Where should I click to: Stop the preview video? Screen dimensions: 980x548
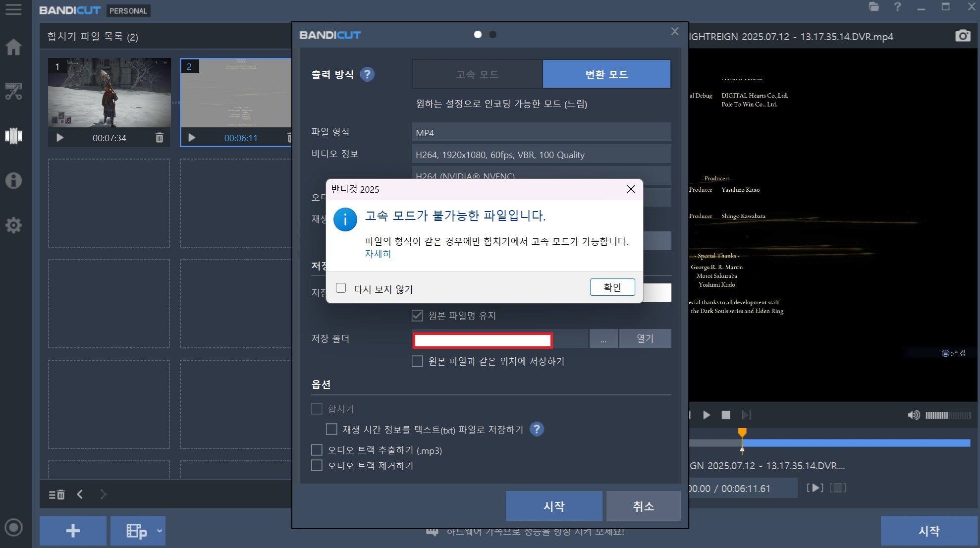[x=726, y=415]
